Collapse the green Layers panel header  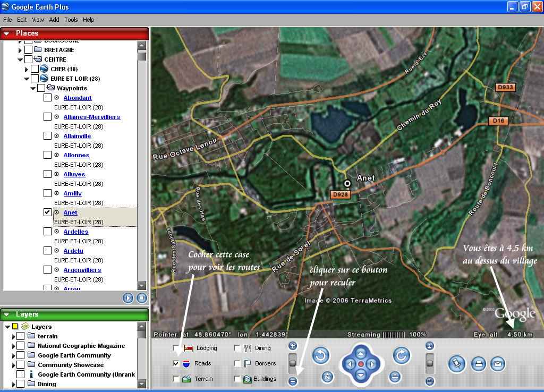[x=6, y=314]
